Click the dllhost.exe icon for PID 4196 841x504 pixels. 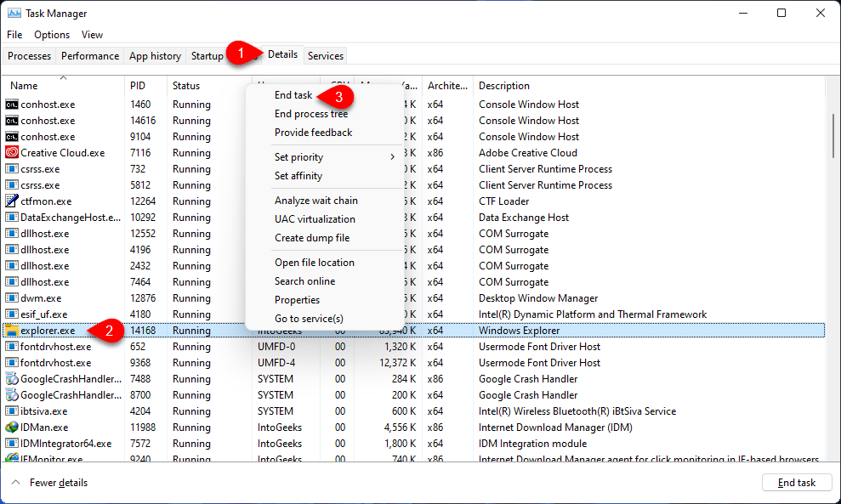coord(11,249)
